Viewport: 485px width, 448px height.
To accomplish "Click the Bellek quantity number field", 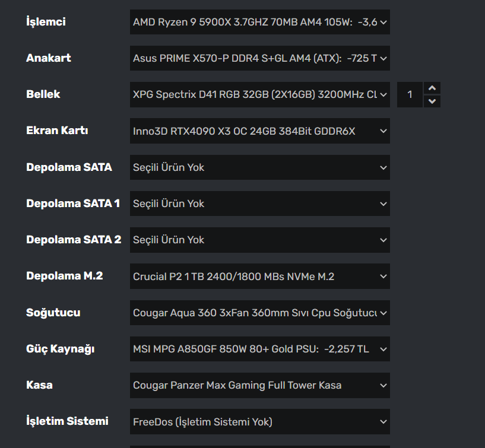I will pyautogui.click(x=410, y=95).
